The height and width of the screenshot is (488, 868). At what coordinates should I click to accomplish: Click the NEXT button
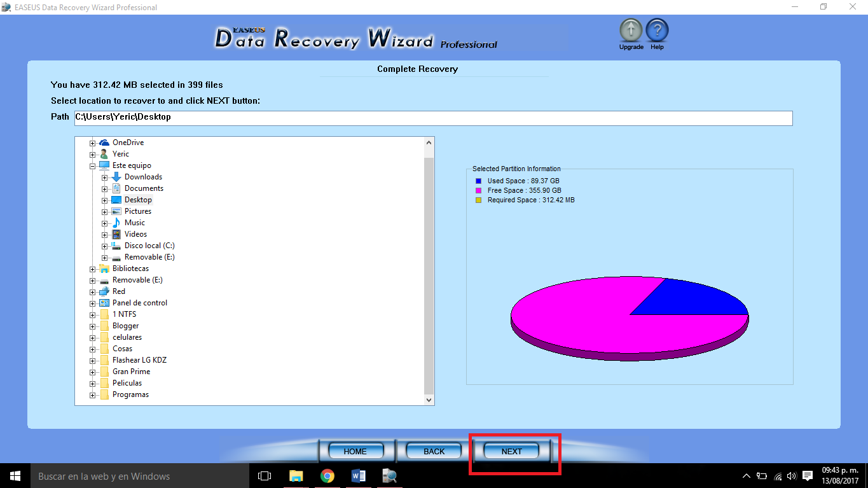[512, 451]
